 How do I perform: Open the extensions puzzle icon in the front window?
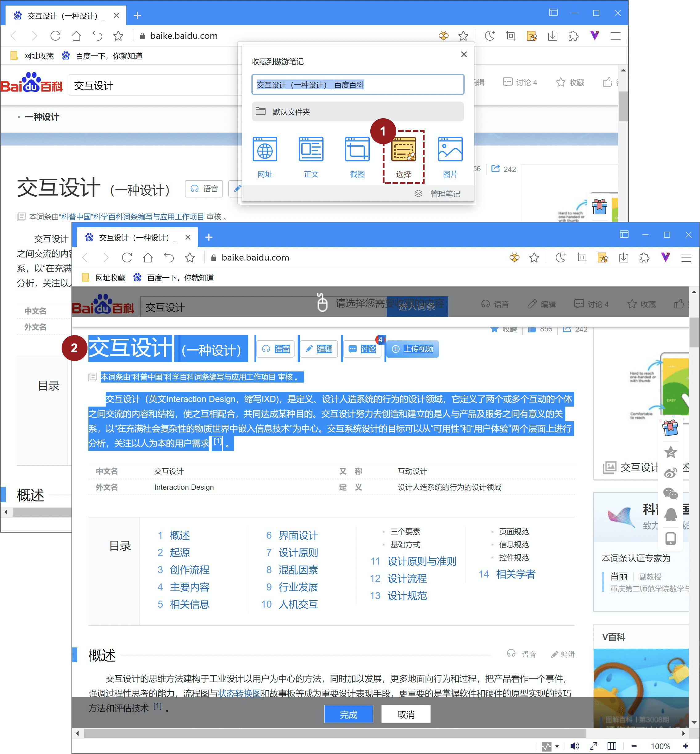[644, 257]
